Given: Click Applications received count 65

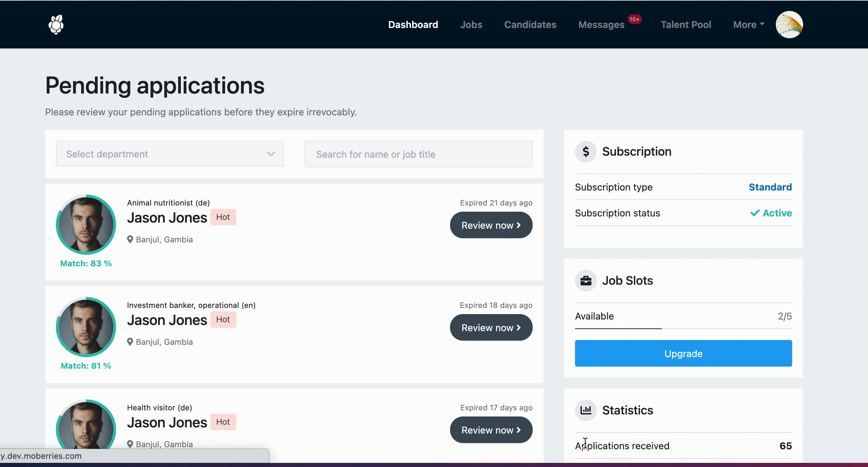Looking at the screenshot, I should tap(785, 445).
